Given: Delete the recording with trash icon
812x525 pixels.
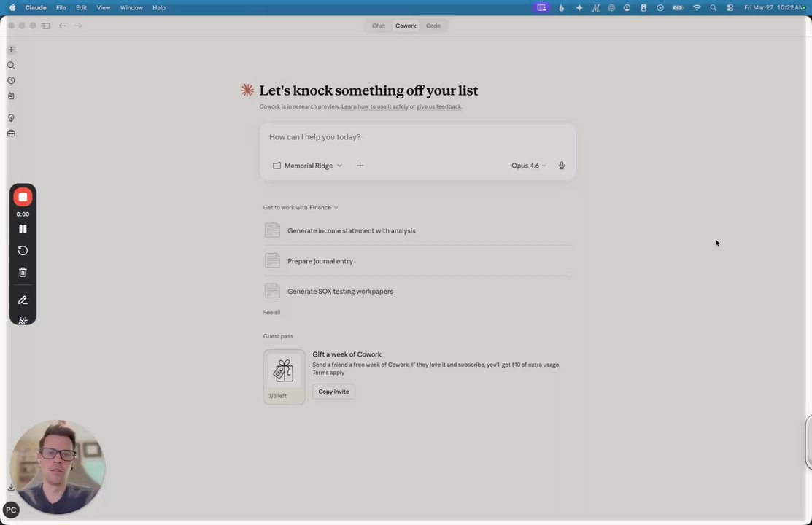Looking at the screenshot, I should coord(23,272).
